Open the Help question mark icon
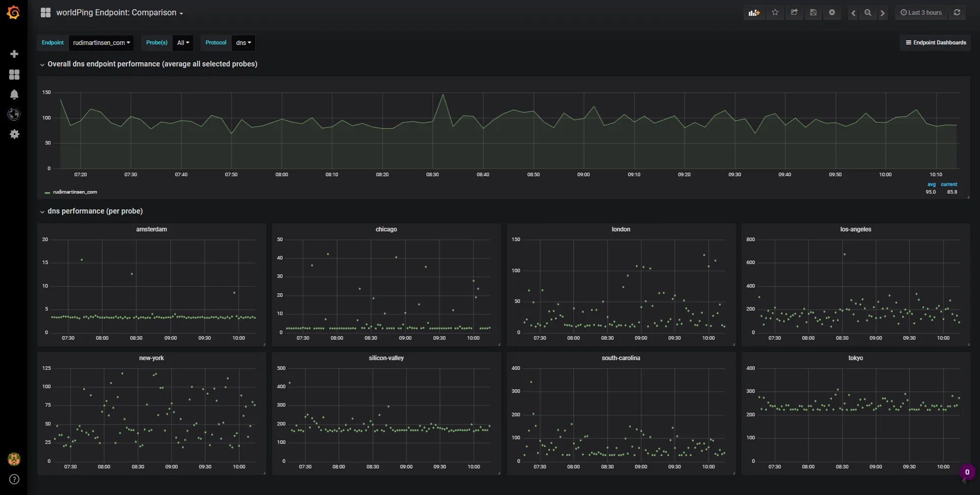Image resolution: width=980 pixels, height=495 pixels. pos(14,479)
